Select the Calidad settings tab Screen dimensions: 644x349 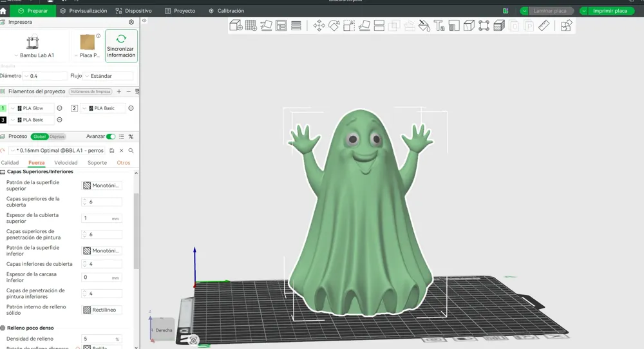[x=10, y=163]
